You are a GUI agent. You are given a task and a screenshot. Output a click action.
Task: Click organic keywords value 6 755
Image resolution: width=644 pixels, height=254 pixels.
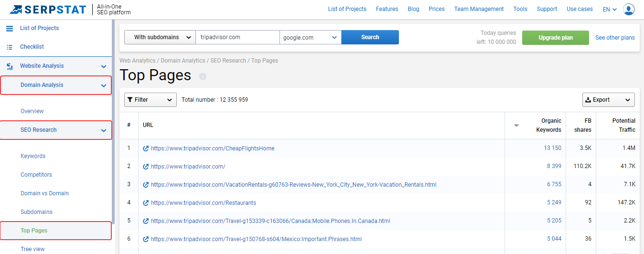554,184
